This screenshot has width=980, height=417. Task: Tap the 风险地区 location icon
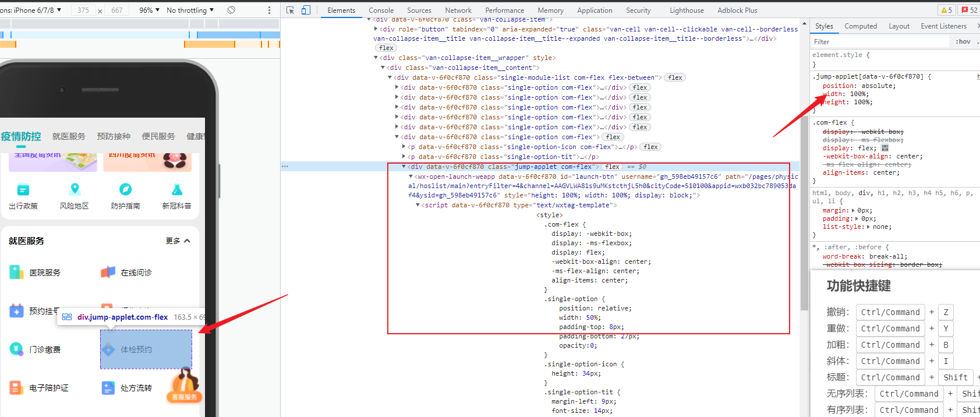pyautogui.click(x=75, y=189)
